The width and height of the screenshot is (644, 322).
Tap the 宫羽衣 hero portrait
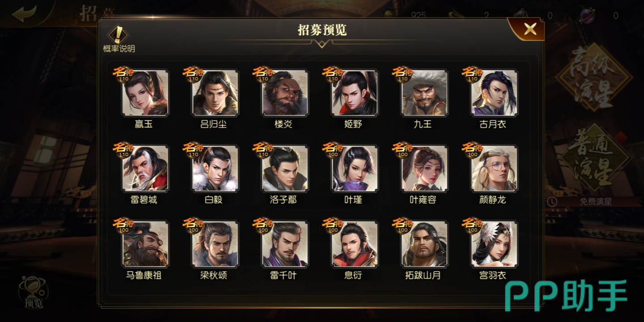coord(494,244)
